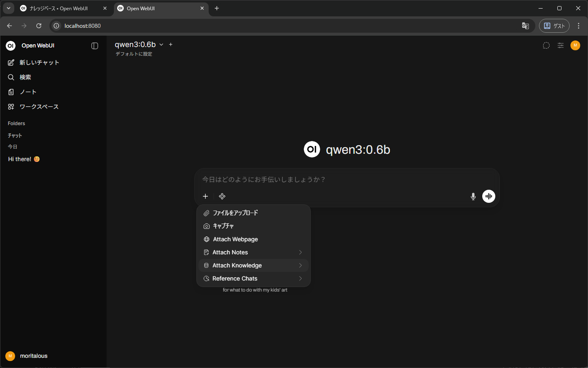Click the 今日 date label in sidebar
Screen dimensions: 588x368
click(13, 147)
